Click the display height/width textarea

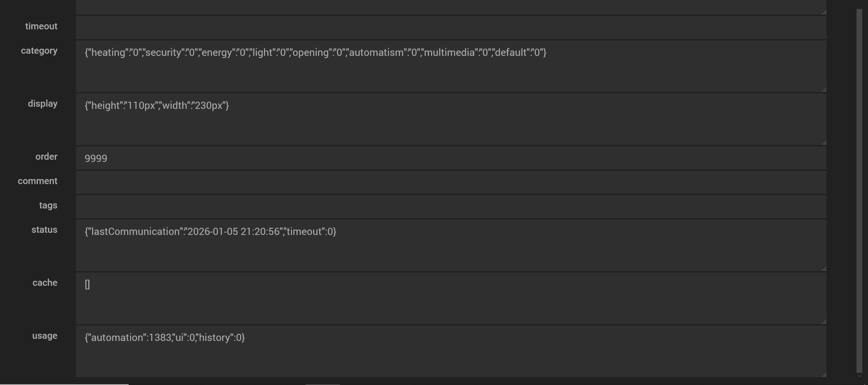451,119
